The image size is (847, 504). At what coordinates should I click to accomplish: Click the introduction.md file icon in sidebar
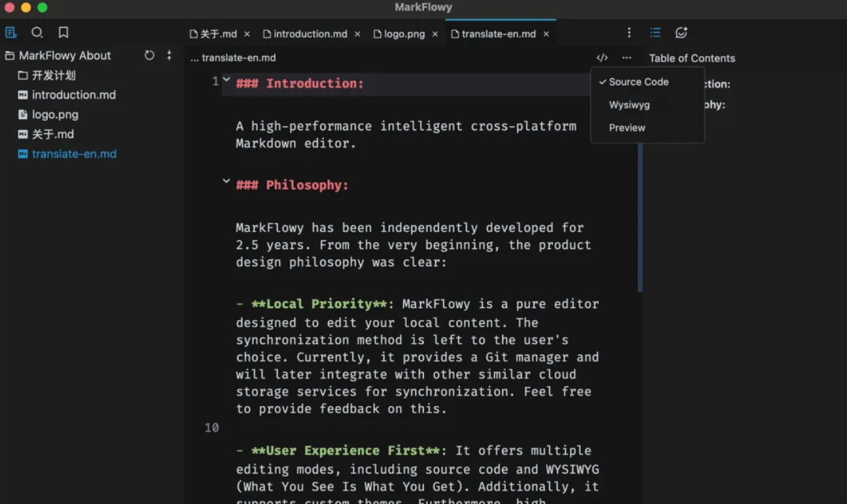click(x=23, y=95)
